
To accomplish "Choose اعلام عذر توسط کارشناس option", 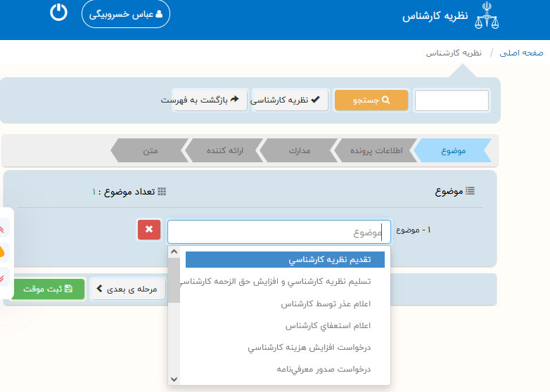I will tap(326, 304).
